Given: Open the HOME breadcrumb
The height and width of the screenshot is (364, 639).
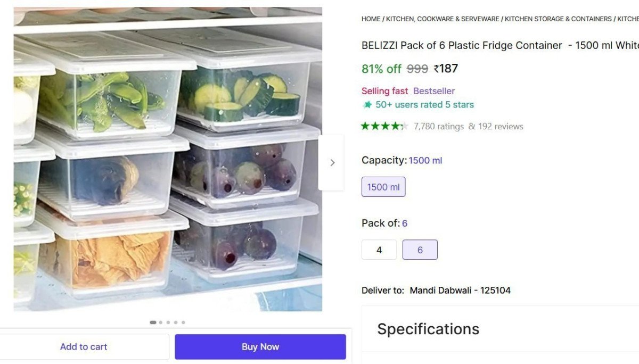Looking at the screenshot, I should point(371,19).
